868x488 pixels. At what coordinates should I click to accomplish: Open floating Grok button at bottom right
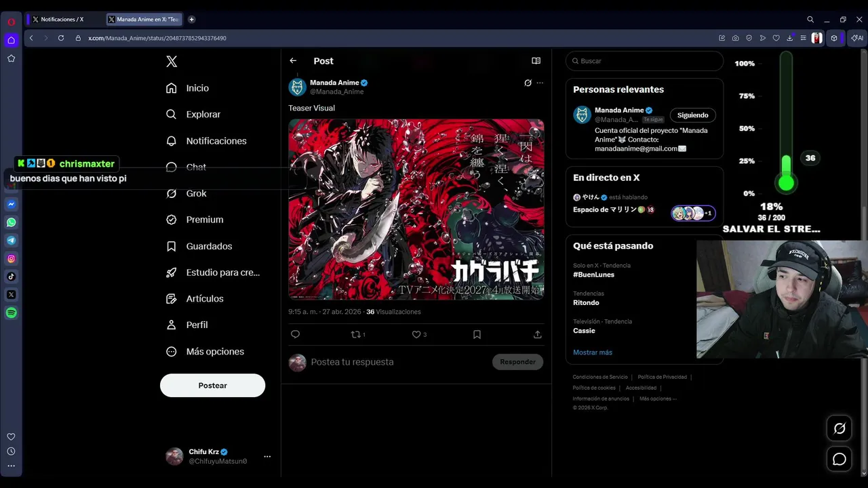click(840, 428)
